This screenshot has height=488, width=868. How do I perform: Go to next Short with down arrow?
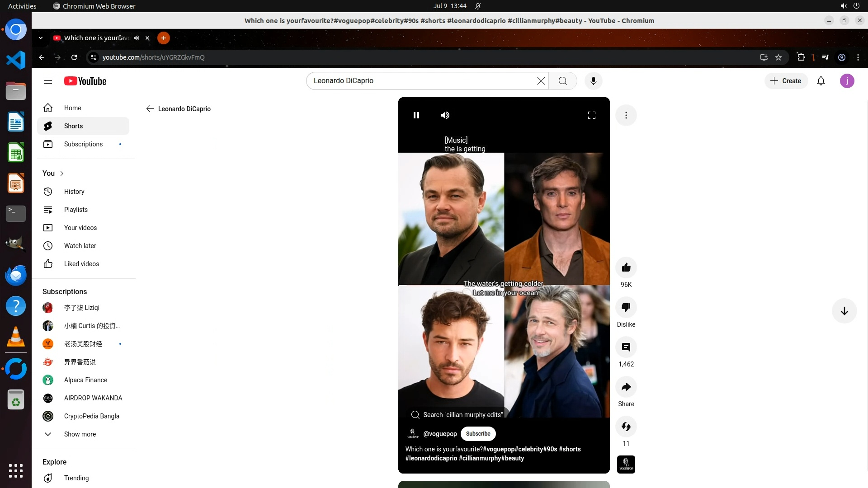[844, 311]
